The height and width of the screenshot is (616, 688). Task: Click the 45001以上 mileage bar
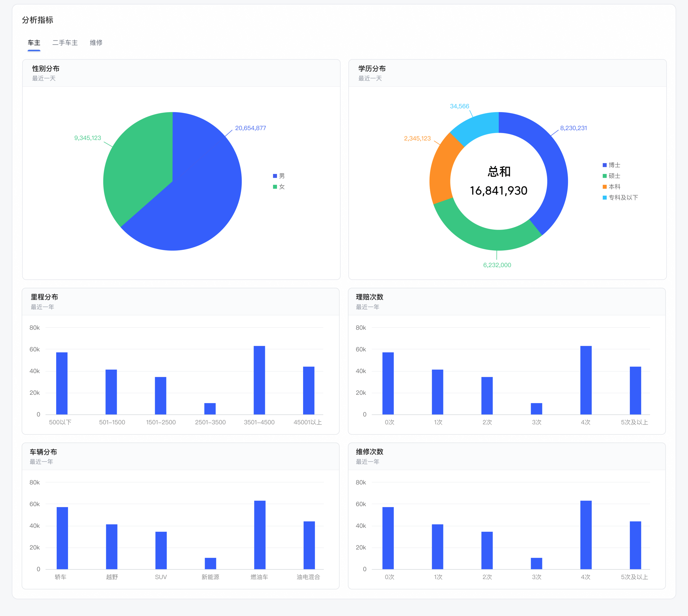pos(309,390)
